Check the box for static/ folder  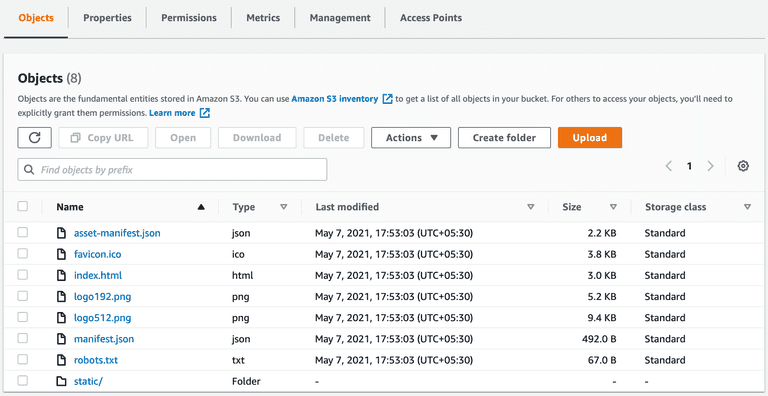click(23, 380)
